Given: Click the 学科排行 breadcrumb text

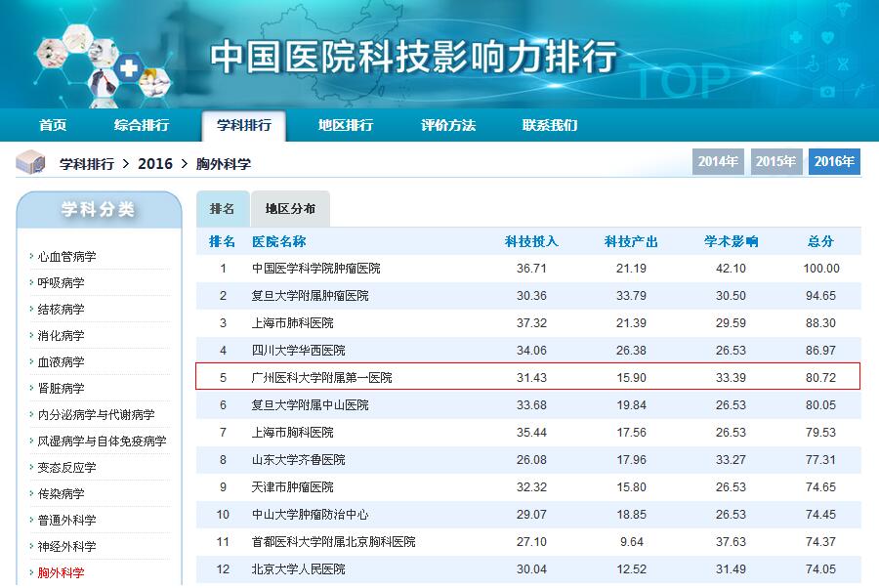Looking at the screenshot, I should [x=87, y=164].
